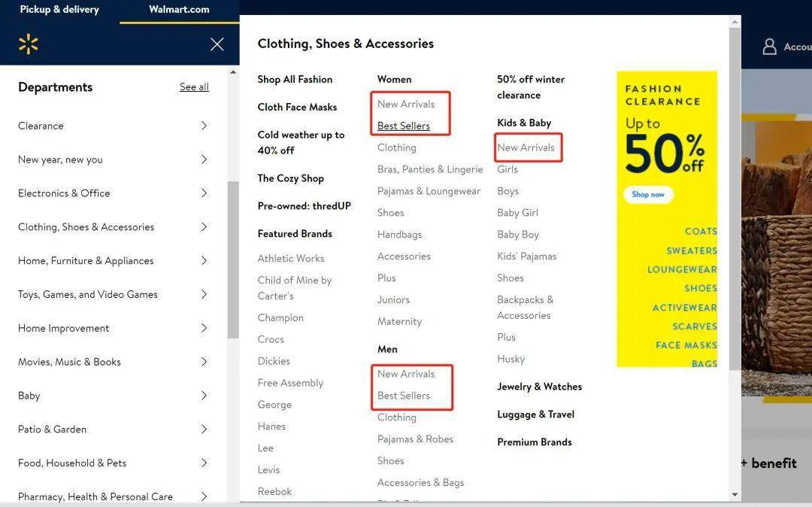Expand Movies, Music & Books chevron
Viewport: 812px width, 507px height.
(x=204, y=362)
